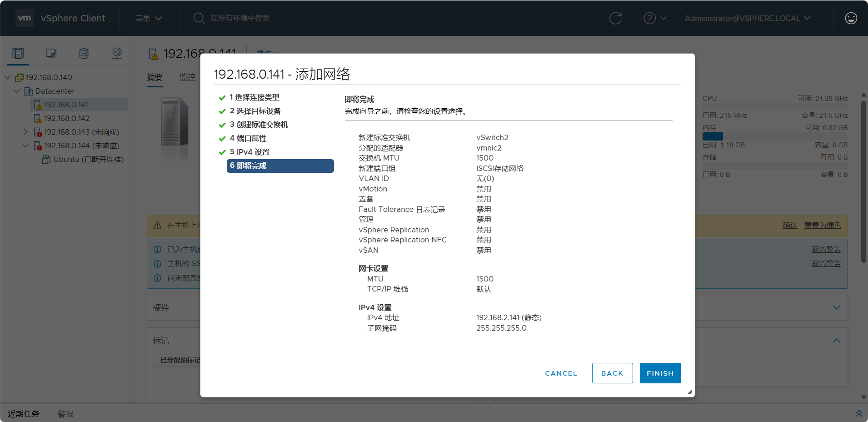868x422 pixels.
Task: Click the FINISH button
Action: tap(660, 373)
